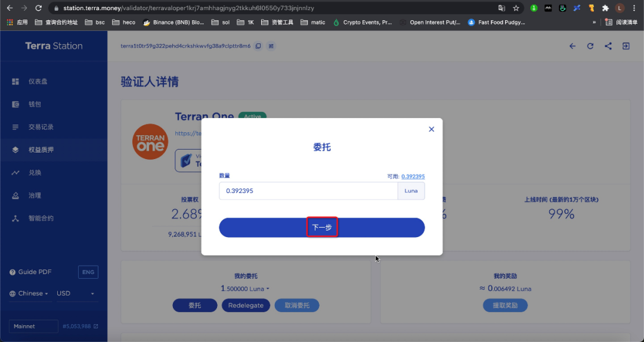Screen dimensions: 644x342
Task: Open the Mainnet network selector
Action: pyautogui.click(x=33, y=326)
